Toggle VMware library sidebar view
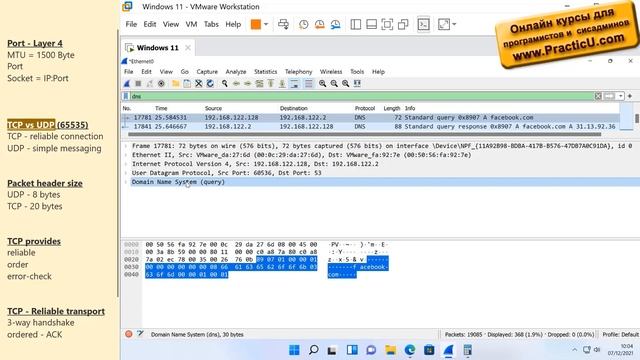640x360 pixels. tap(356, 24)
